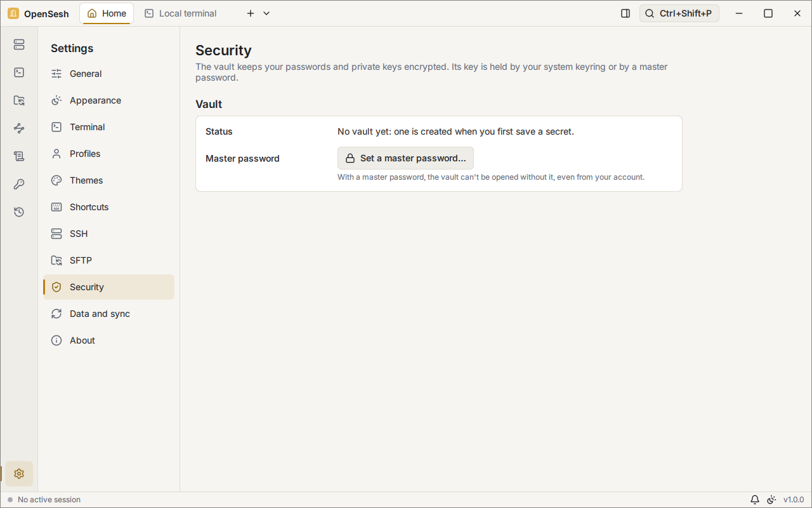This screenshot has height=508, width=812.
Task: Switch to the Home tab
Action: tap(107, 13)
